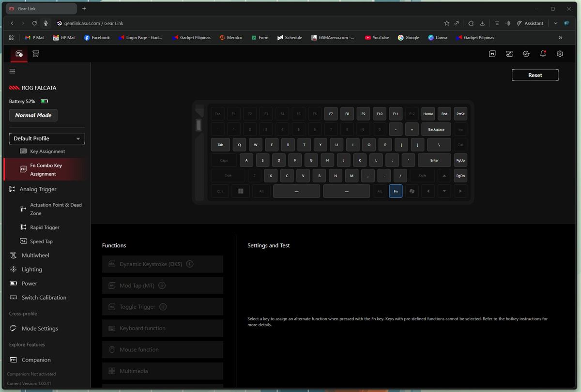Image resolution: width=581 pixels, height=392 pixels.
Task: Open the notifications bell
Action: coord(543,54)
